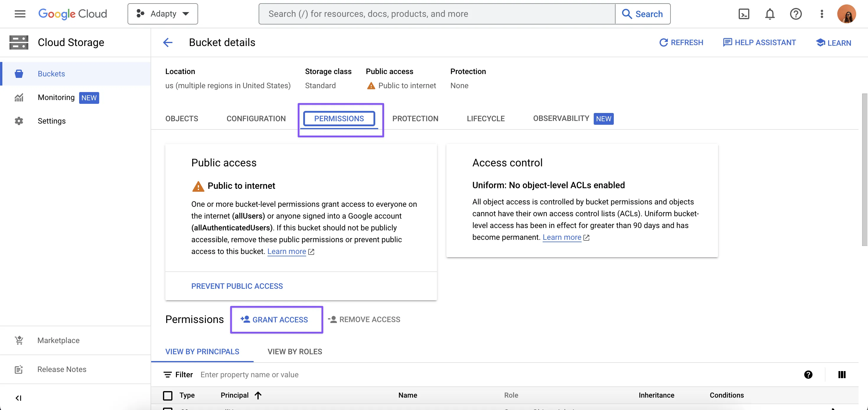868x410 pixels.
Task: Activate Cloud Shell terminal icon
Action: (x=744, y=14)
